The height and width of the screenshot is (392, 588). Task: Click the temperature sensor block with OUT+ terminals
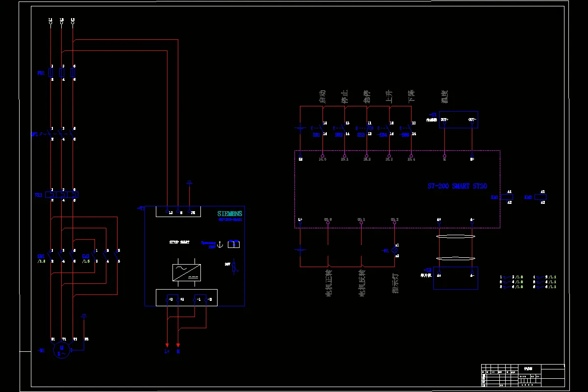coord(458,120)
